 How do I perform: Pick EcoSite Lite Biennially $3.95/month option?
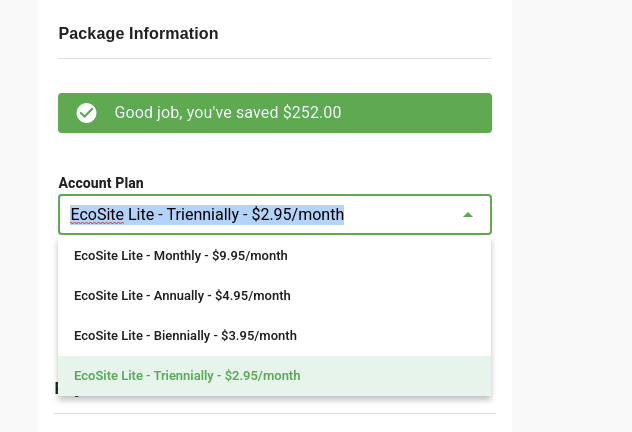pyautogui.click(x=274, y=336)
